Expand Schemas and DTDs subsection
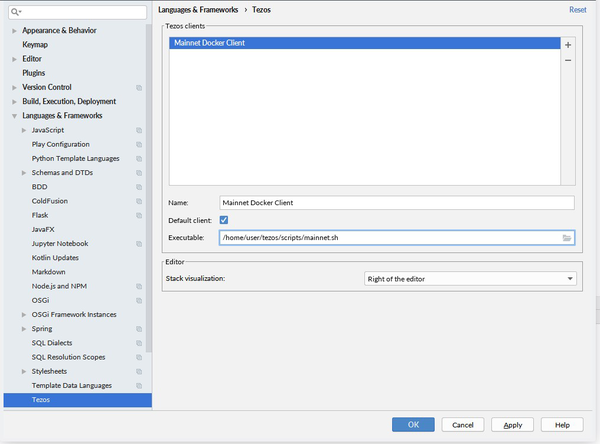Screen dimensions: 600x444 (x=24, y=173)
